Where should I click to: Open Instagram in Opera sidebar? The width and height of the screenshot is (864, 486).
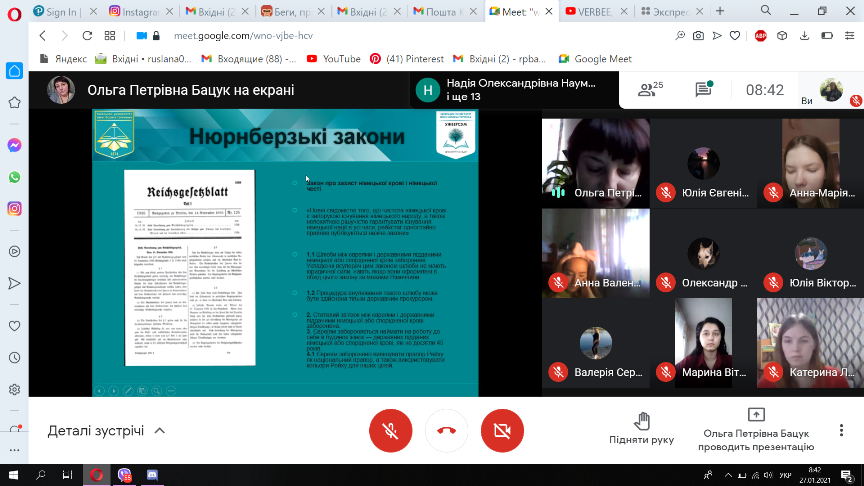pos(14,209)
